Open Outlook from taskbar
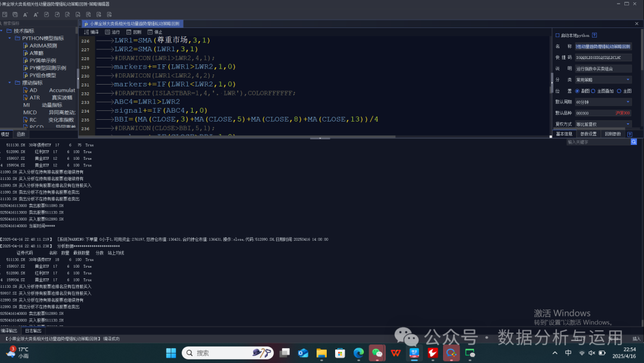 tap(303, 353)
